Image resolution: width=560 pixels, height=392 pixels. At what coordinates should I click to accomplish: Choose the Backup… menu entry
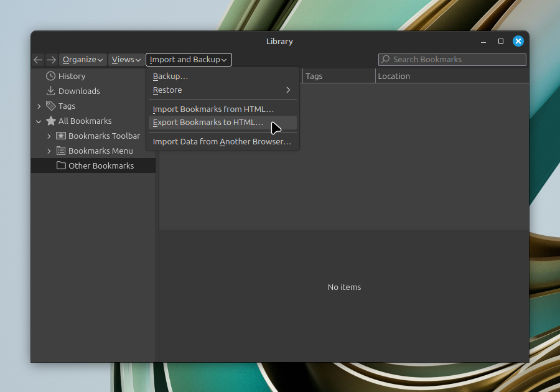click(223, 77)
